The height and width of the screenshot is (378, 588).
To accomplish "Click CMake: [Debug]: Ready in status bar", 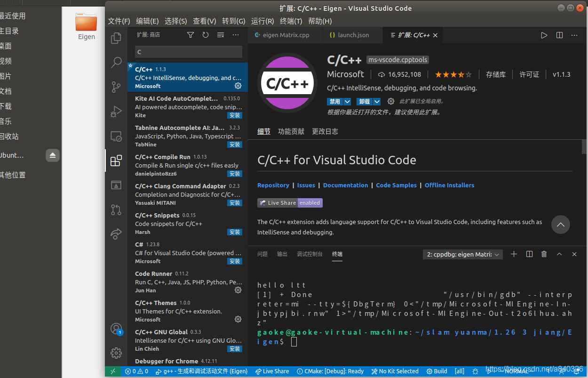I will (x=331, y=371).
